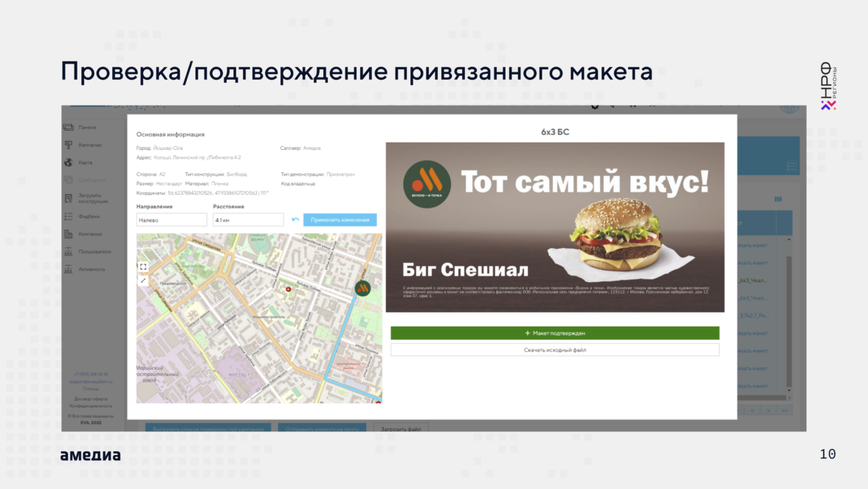Click the phone number +7 (495) in sidebar
Image resolution: width=868 pixels, height=489 pixels.
coord(91,375)
